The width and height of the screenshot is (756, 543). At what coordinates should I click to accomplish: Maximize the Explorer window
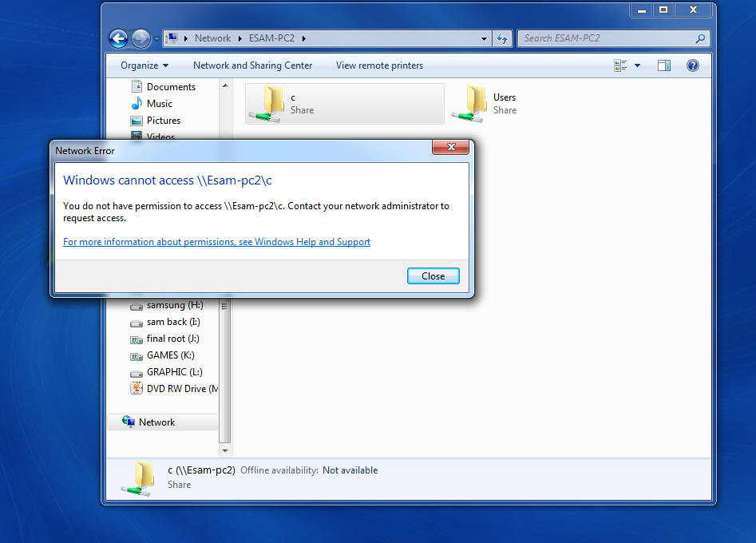pyautogui.click(x=663, y=10)
